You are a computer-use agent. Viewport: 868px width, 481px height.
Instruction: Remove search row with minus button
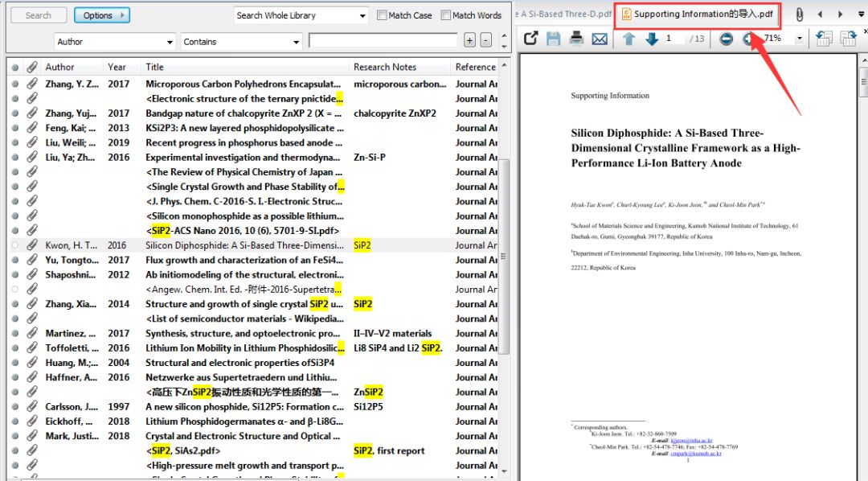point(486,40)
